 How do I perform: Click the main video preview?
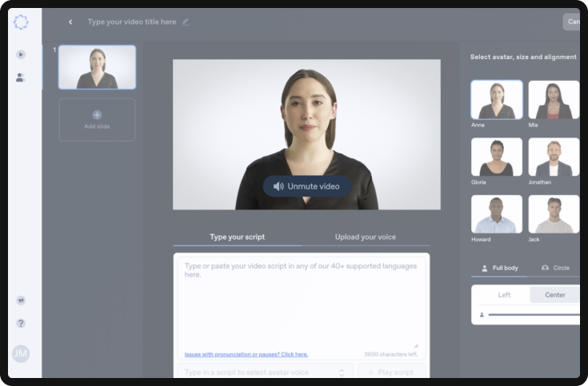[x=306, y=134]
